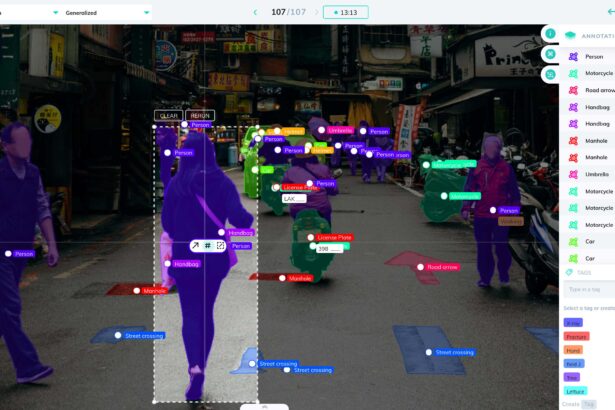Click the polygon icon of the Road arrow row

[x=573, y=90]
